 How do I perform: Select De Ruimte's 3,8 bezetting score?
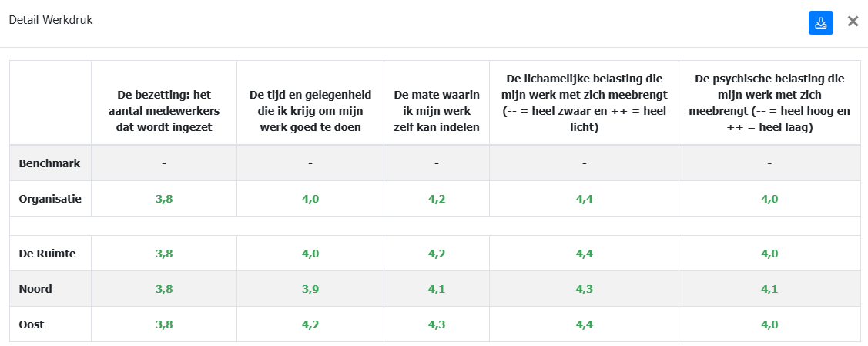pos(164,254)
